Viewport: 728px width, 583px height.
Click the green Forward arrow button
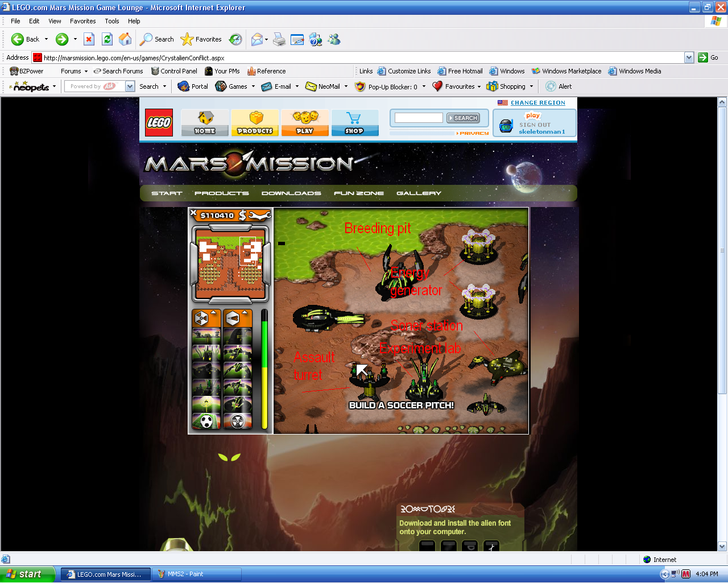(61, 39)
